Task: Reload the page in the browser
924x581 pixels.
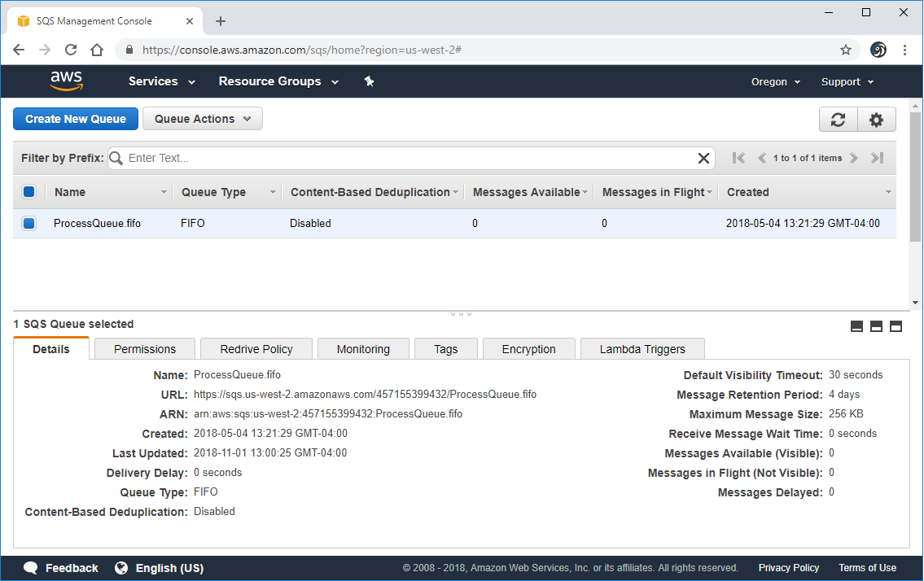Action: pyautogui.click(x=71, y=50)
